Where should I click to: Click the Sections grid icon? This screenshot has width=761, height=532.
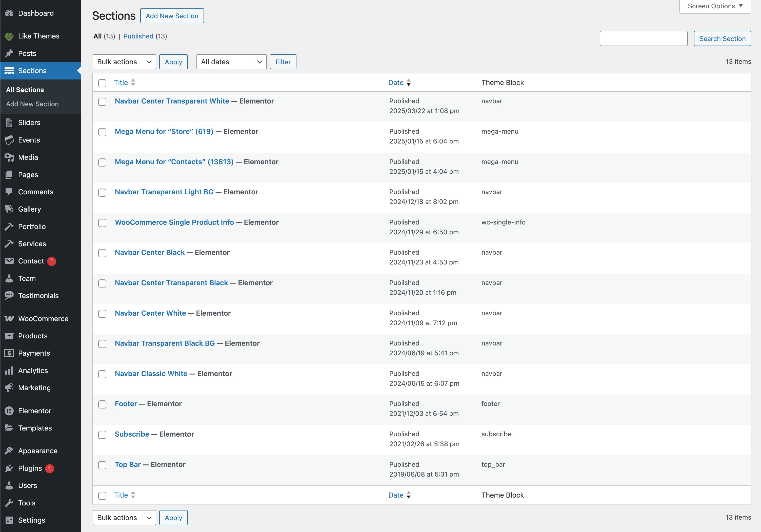[x=9, y=71]
